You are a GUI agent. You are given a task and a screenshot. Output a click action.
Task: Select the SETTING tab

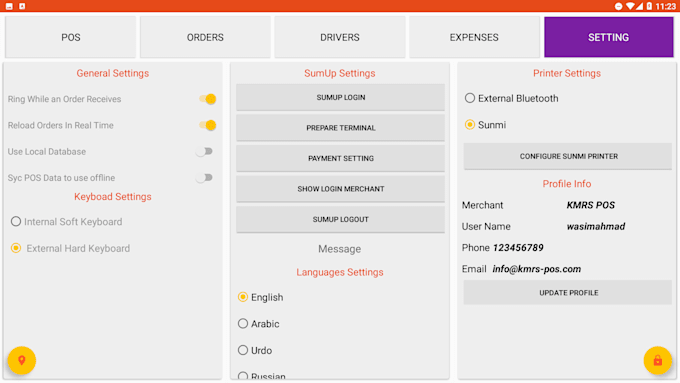click(608, 37)
